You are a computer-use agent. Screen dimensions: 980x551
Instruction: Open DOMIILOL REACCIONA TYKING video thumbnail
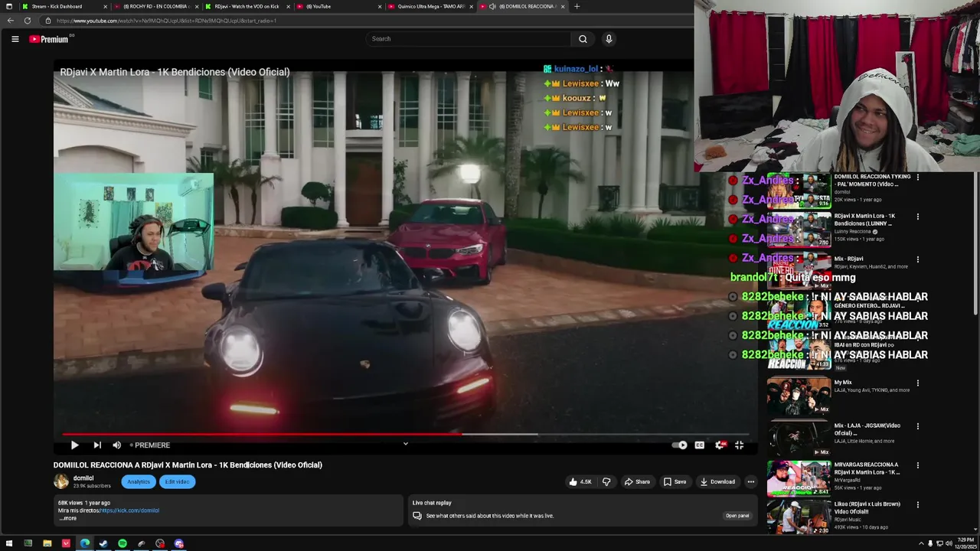(x=799, y=191)
